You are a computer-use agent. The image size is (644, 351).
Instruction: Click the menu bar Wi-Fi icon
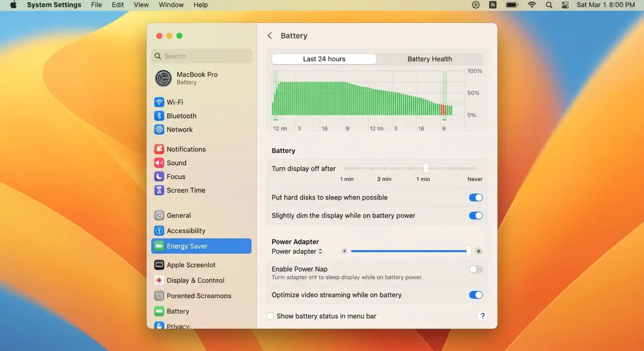pos(532,5)
